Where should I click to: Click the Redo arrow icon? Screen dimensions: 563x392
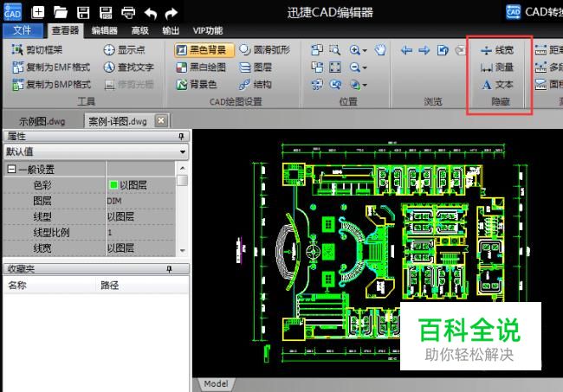point(171,13)
